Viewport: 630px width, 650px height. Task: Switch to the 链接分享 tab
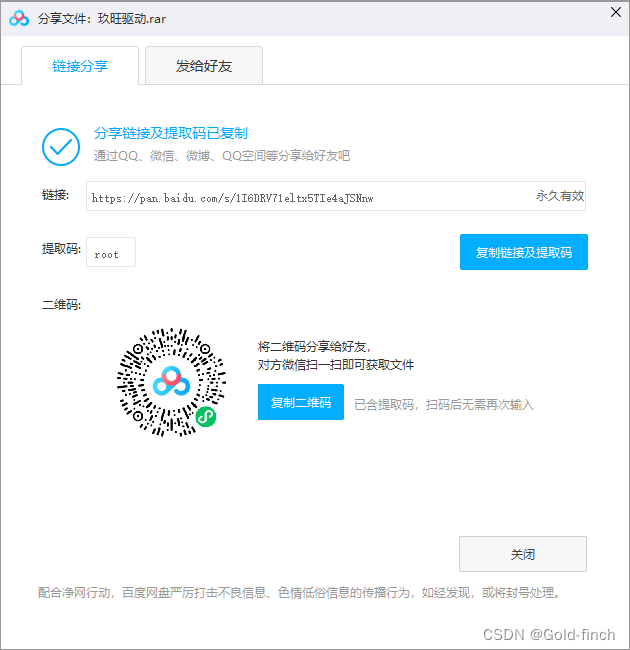[80, 65]
